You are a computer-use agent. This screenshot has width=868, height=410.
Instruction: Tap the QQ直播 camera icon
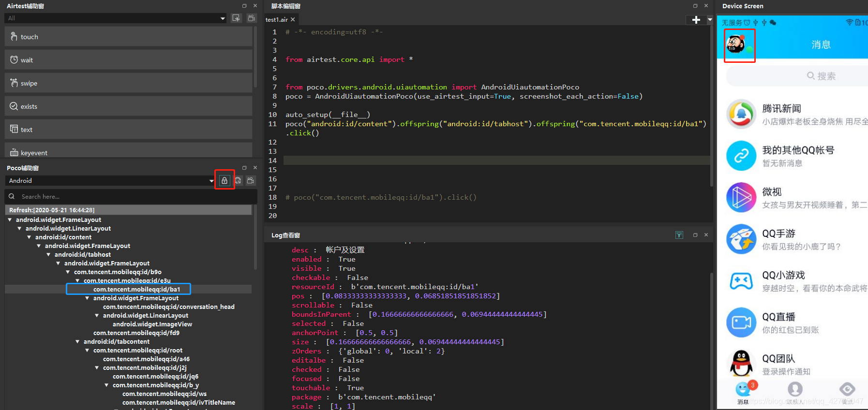coord(741,322)
